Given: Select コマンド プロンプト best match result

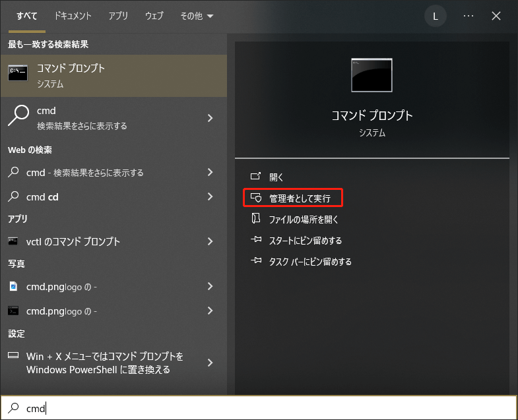Looking at the screenshot, I should [113, 76].
